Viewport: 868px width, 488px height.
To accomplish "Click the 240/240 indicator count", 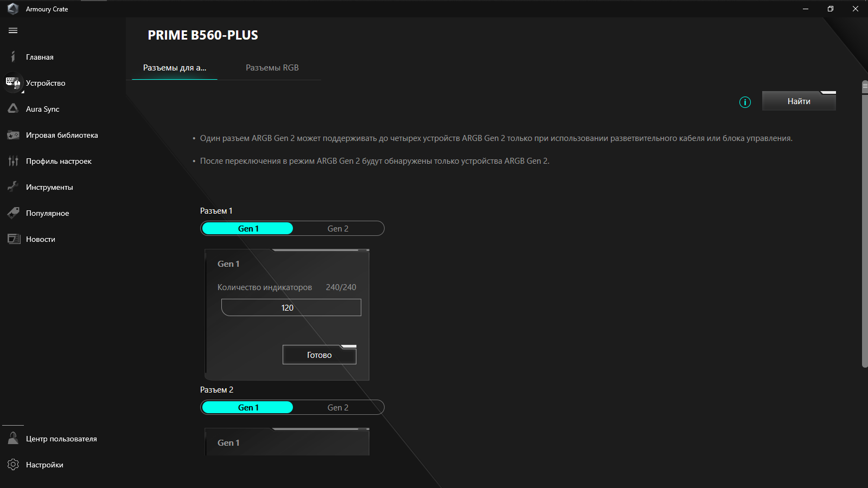I will 341,287.
